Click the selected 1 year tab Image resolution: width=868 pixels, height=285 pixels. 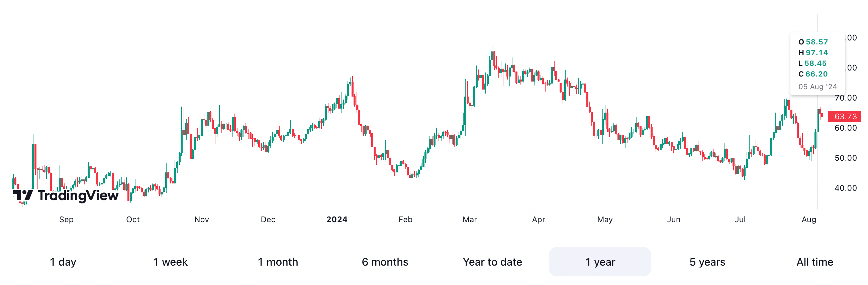(600, 262)
